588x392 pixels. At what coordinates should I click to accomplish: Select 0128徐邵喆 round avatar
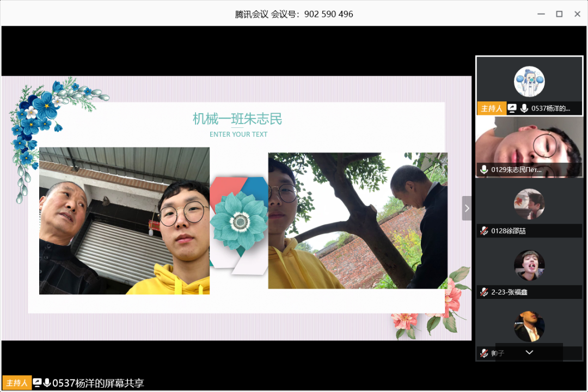tap(529, 204)
